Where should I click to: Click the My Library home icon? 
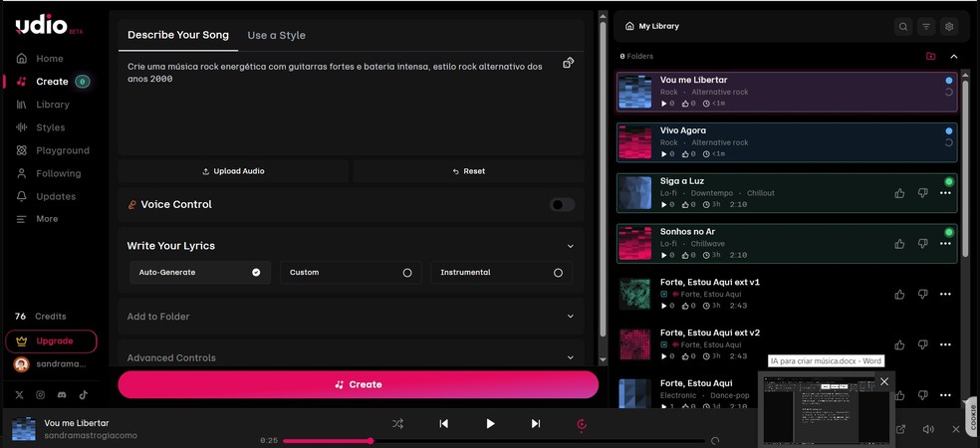point(629,26)
